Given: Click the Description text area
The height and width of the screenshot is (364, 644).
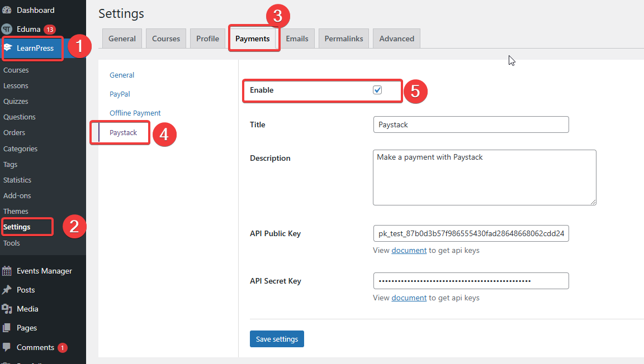Looking at the screenshot, I should (x=485, y=178).
